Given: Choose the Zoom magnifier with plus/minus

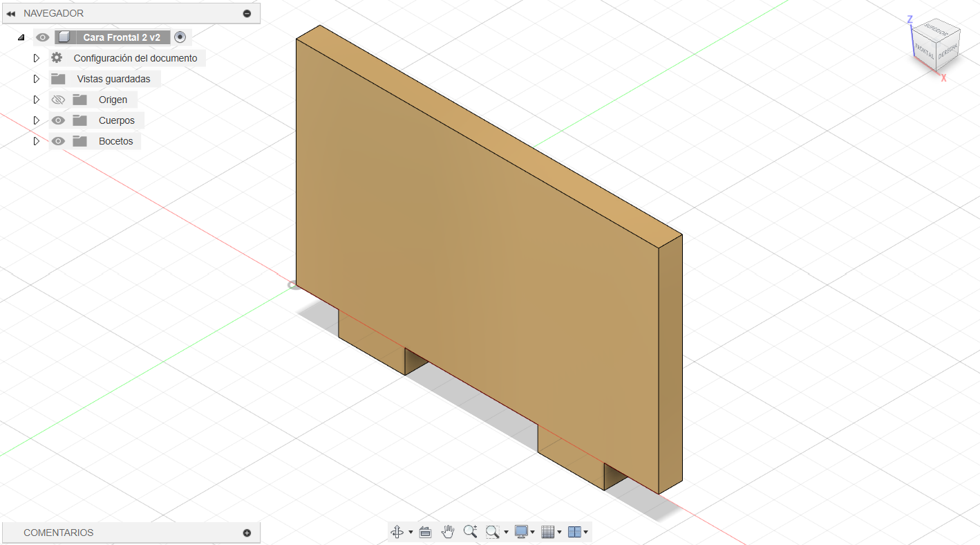Looking at the screenshot, I should (470, 532).
